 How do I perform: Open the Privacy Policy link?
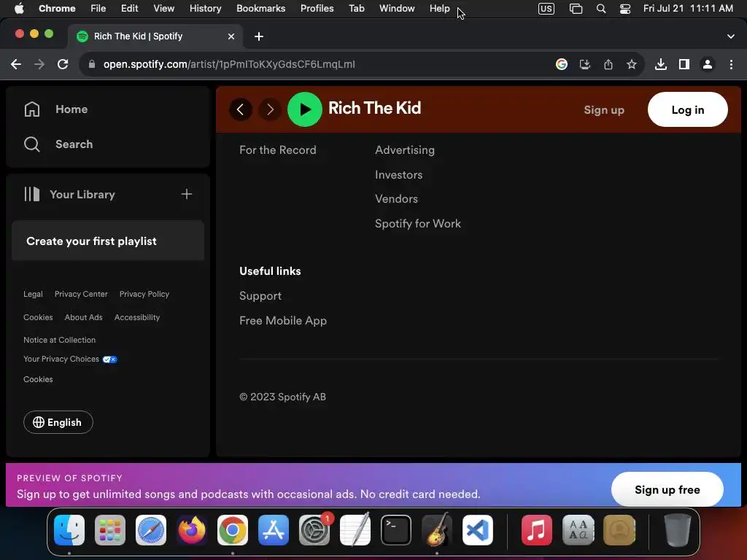144,294
